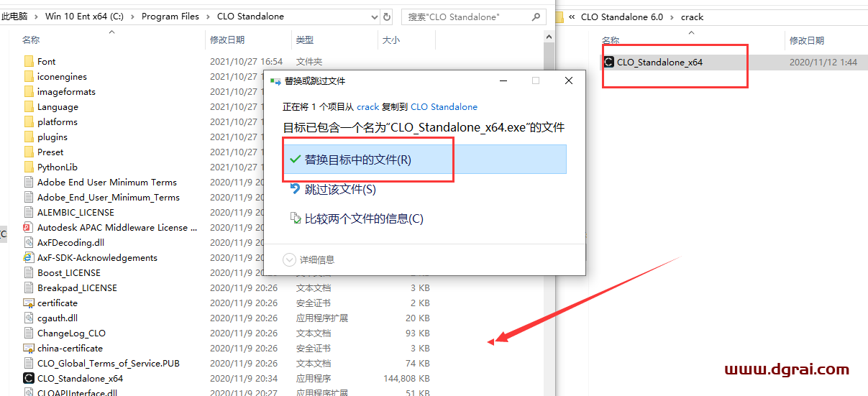Select the Adobe End User Minimum Terms file
This screenshot has height=396, width=868.
[107, 183]
